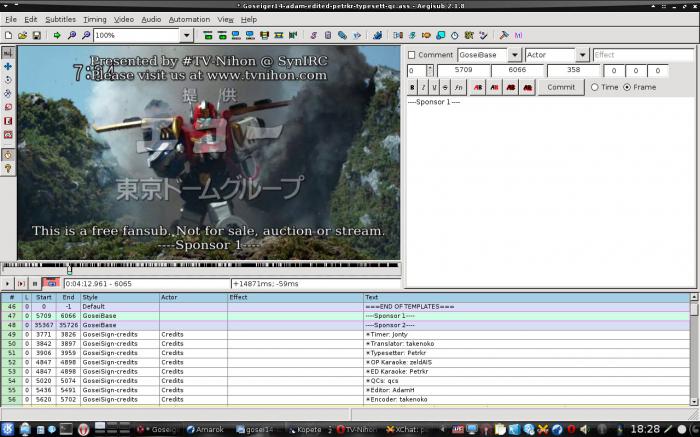
Task: Pick secondary color AB button
Action: (x=494, y=87)
